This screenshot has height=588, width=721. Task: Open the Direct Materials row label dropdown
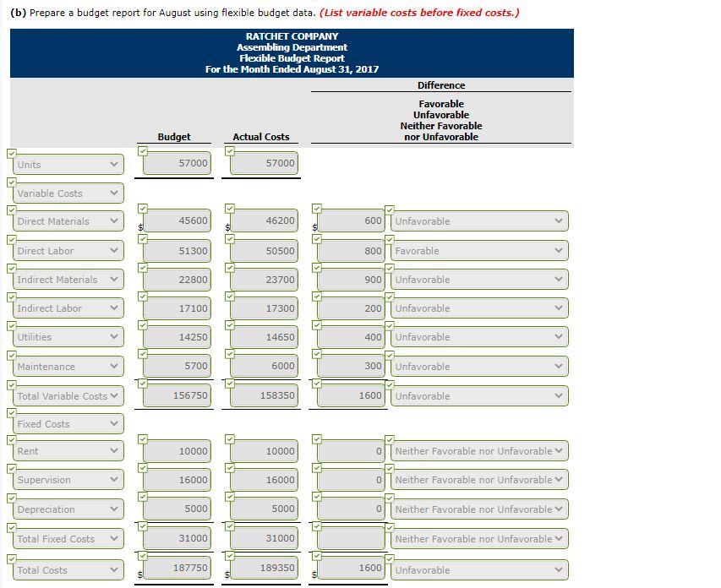(x=68, y=221)
